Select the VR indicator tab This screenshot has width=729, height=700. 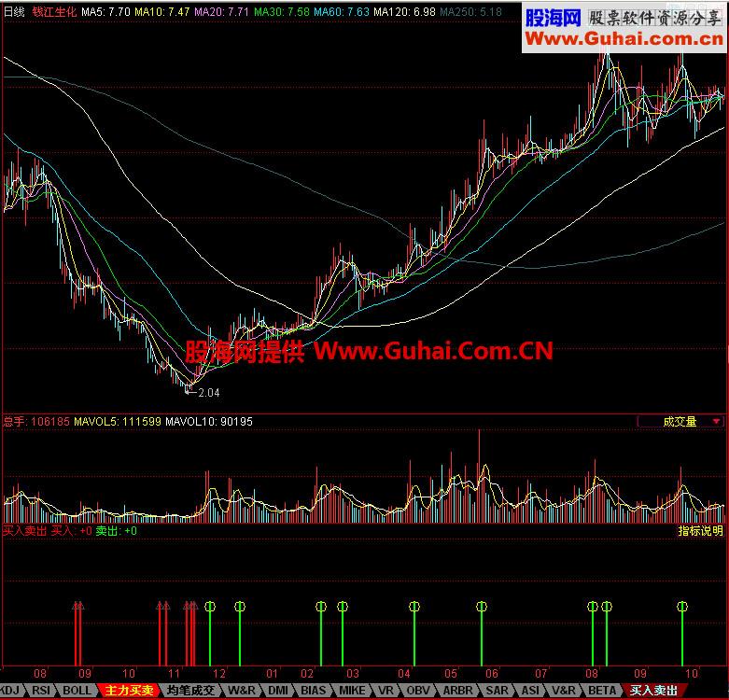point(386,691)
